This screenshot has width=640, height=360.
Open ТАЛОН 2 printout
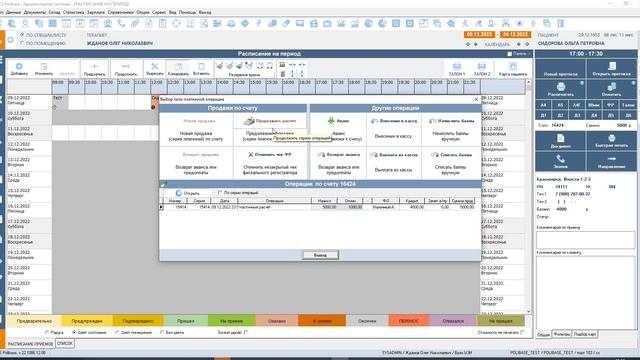(x=482, y=69)
